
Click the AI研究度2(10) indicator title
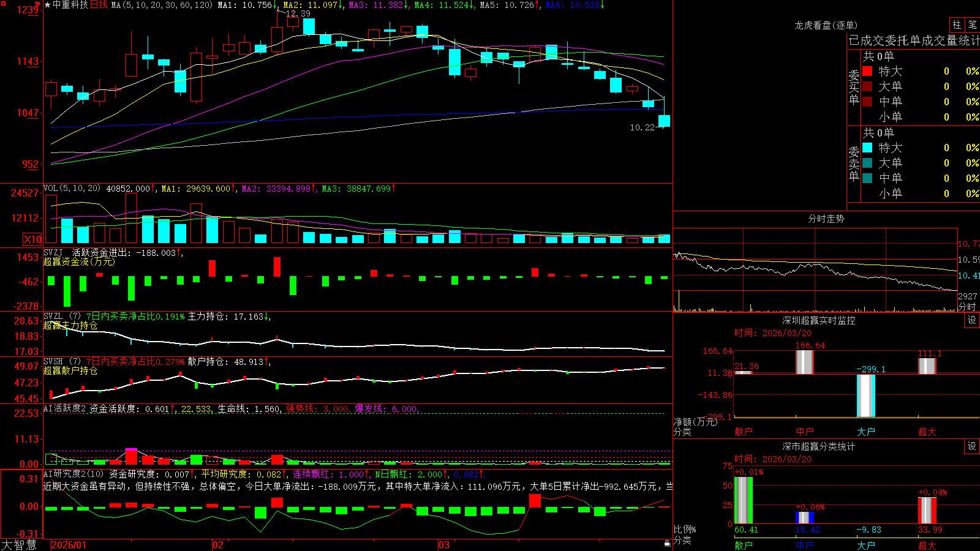tap(74, 474)
